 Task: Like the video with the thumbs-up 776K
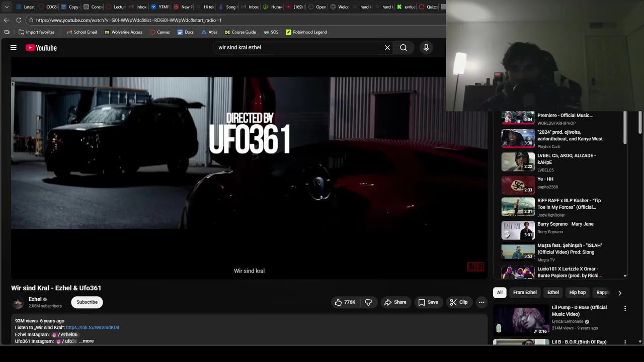tap(345, 302)
